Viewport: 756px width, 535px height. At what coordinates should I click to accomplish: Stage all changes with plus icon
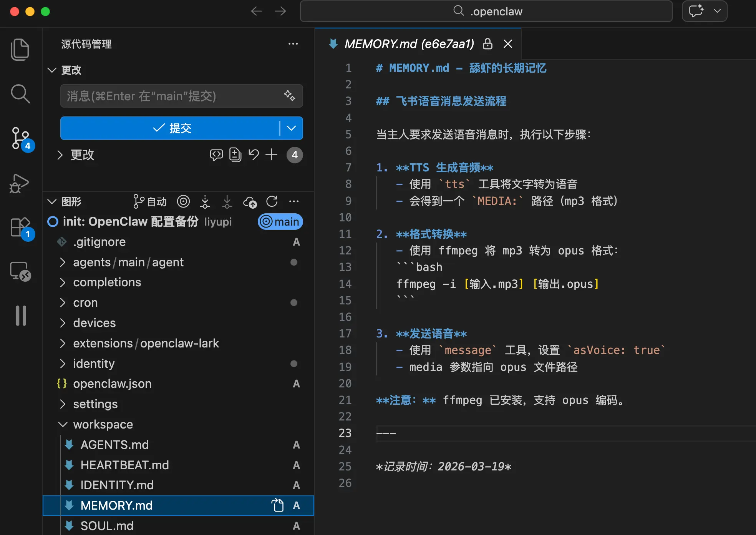[x=271, y=155]
